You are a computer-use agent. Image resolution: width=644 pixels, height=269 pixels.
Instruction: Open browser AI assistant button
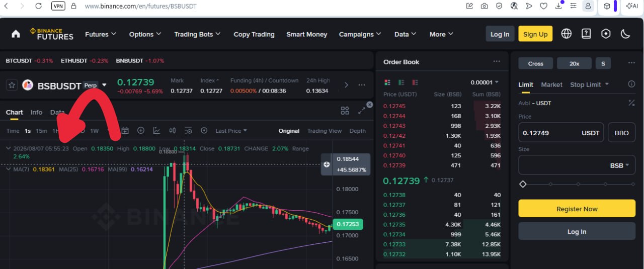tap(632, 6)
